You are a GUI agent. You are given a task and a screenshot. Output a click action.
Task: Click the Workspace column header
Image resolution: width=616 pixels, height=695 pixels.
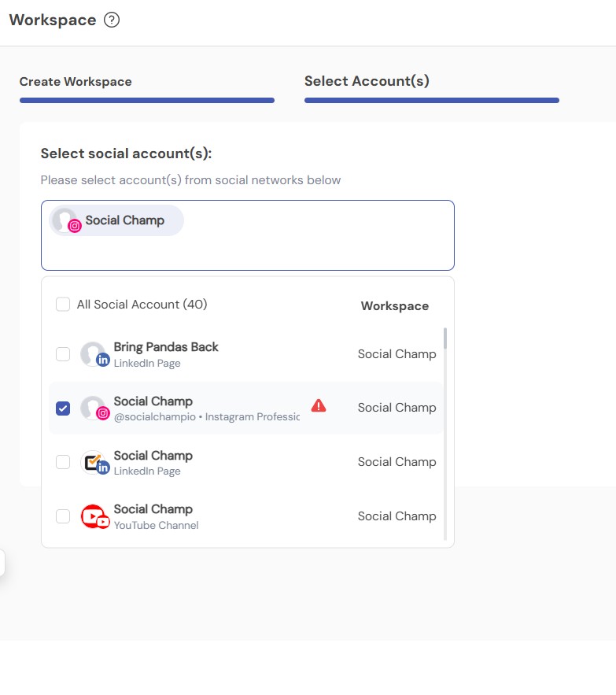pos(394,306)
